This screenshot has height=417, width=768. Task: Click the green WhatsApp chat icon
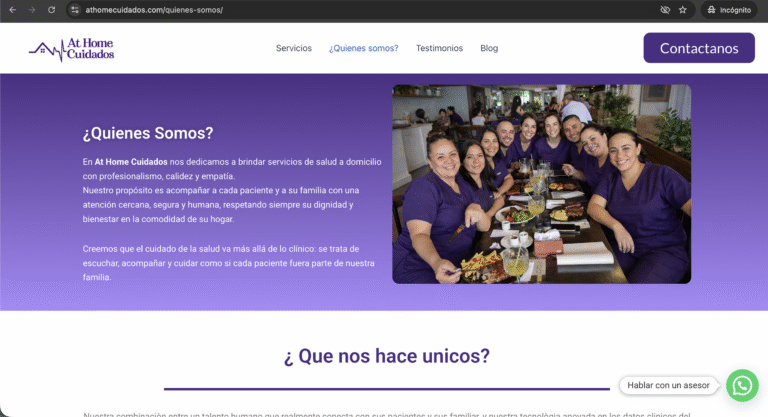coord(742,386)
